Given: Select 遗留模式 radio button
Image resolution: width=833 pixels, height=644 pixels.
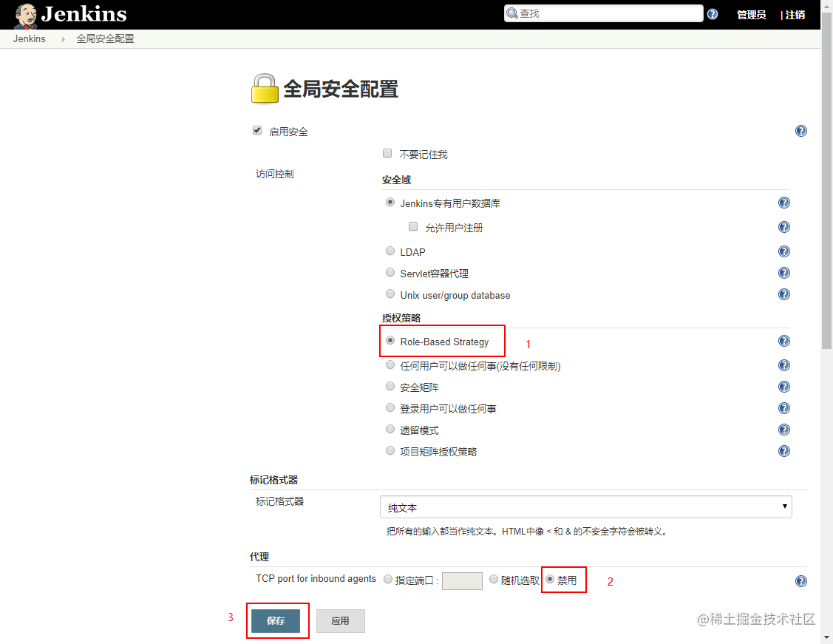Looking at the screenshot, I should [x=390, y=429].
